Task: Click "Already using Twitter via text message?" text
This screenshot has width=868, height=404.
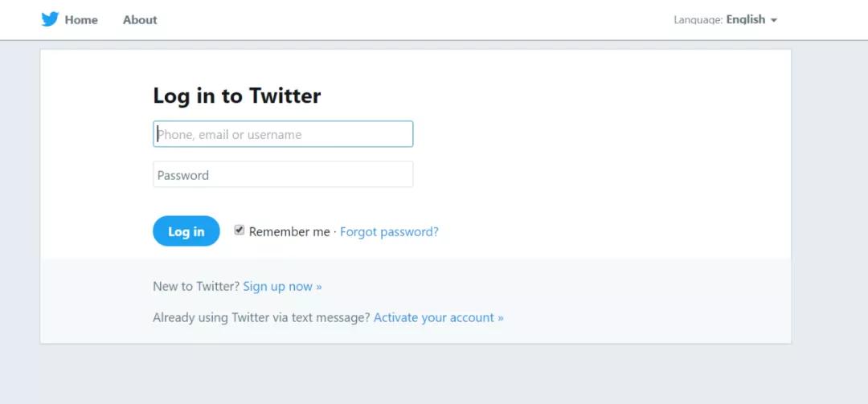Action: tap(261, 318)
